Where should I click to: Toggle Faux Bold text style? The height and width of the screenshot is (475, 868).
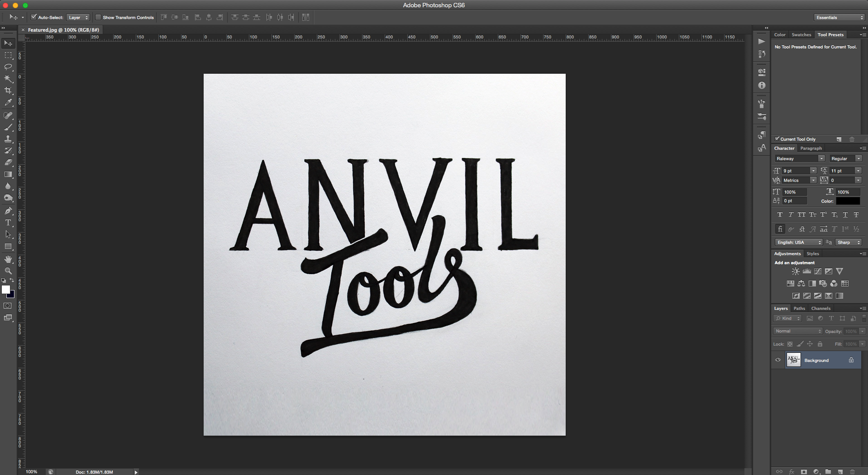(x=780, y=215)
